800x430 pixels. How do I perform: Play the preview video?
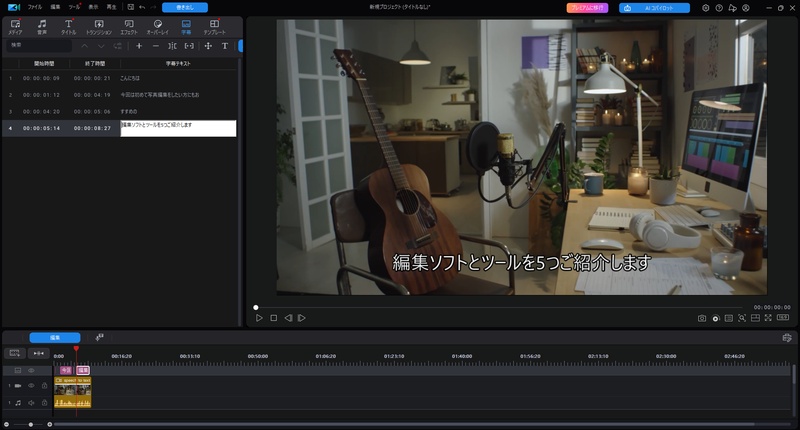(259, 318)
